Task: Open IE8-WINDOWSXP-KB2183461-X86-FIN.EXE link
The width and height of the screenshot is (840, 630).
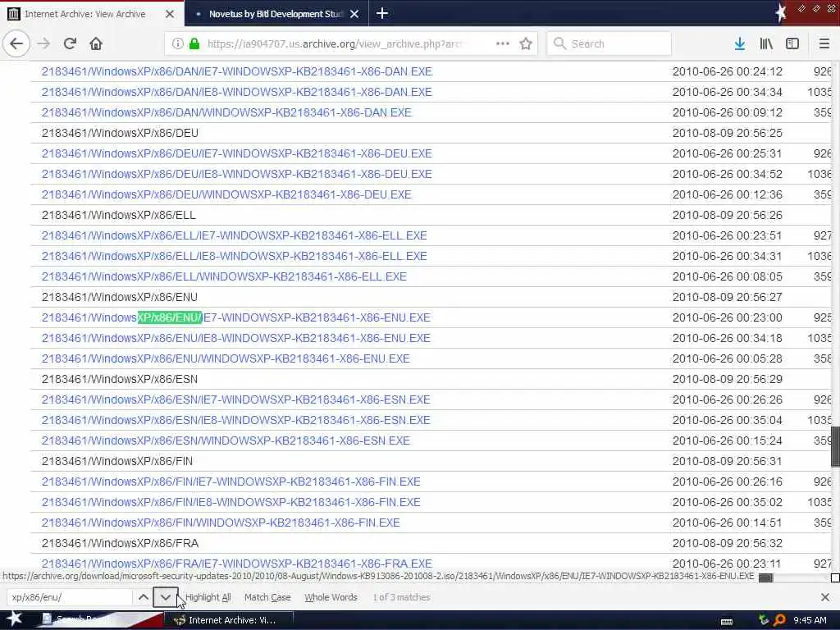Action: [x=231, y=502]
